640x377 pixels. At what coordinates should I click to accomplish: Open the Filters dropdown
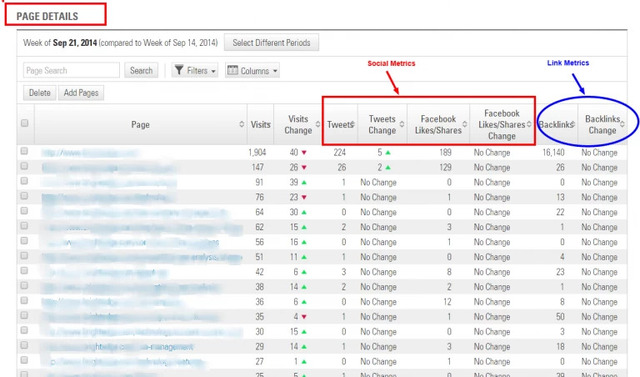(x=195, y=71)
